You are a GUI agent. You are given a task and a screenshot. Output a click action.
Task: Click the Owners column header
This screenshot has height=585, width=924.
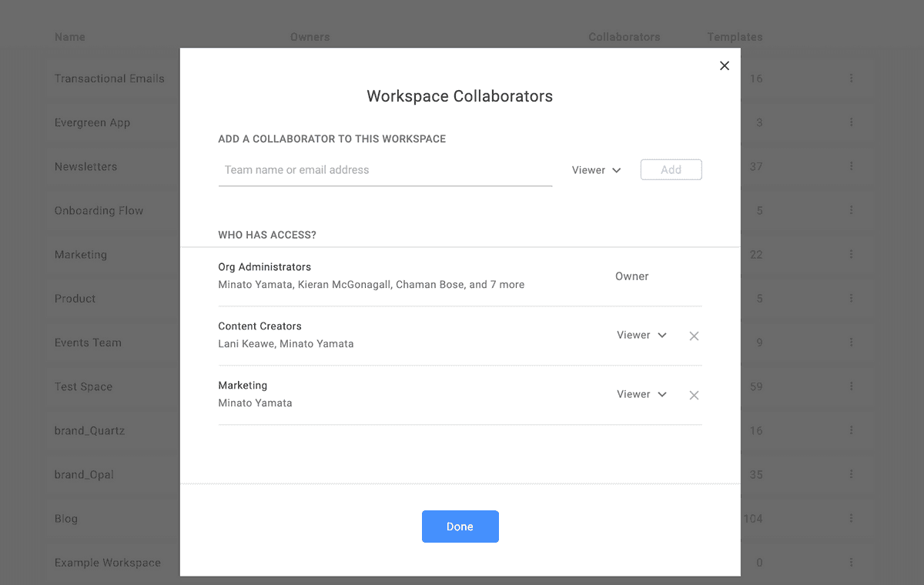310,37
